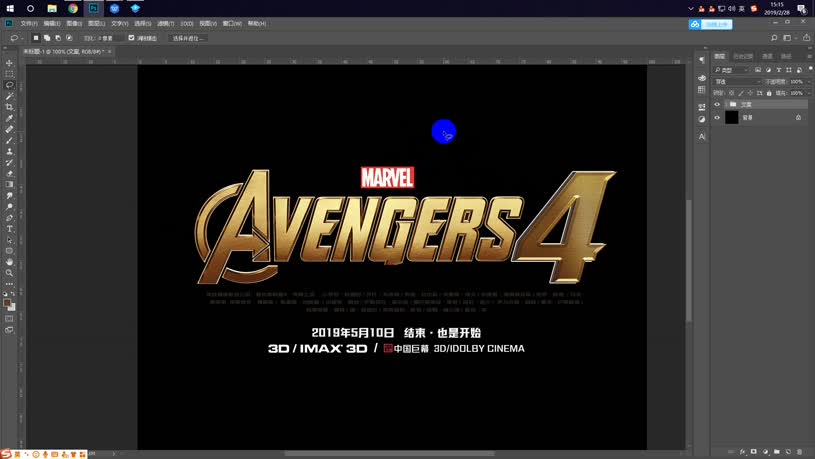Screen dimensions: 815x459
Task: Open the Edit Toolbar three-dots button
Action: pos(9,284)
